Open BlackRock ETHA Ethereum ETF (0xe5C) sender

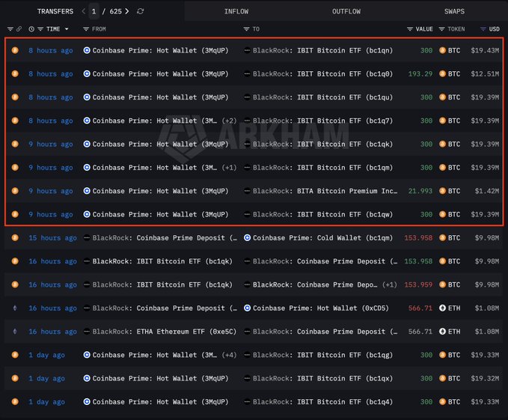(x=165, y=332)
